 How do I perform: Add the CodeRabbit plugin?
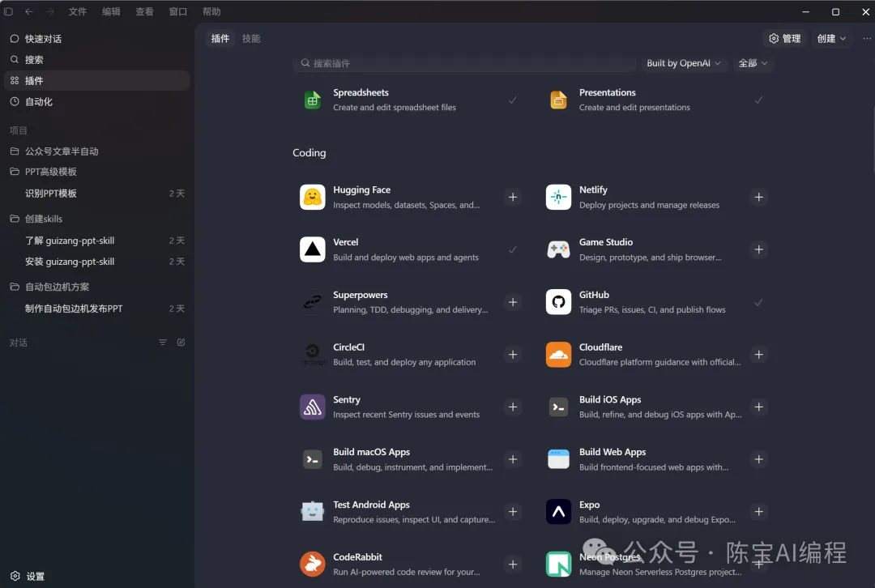[x=512, y=564]
